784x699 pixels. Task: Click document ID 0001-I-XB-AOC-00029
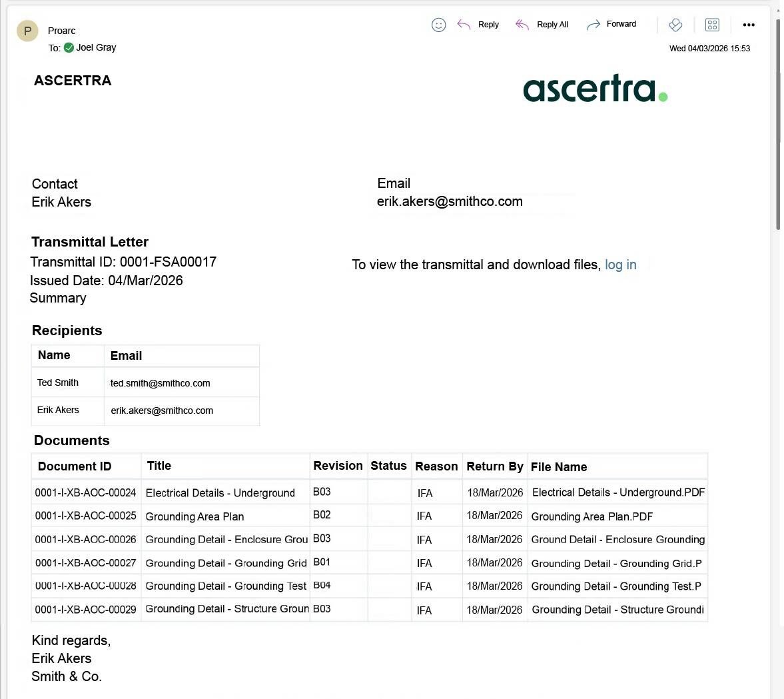tap(85, 610)
